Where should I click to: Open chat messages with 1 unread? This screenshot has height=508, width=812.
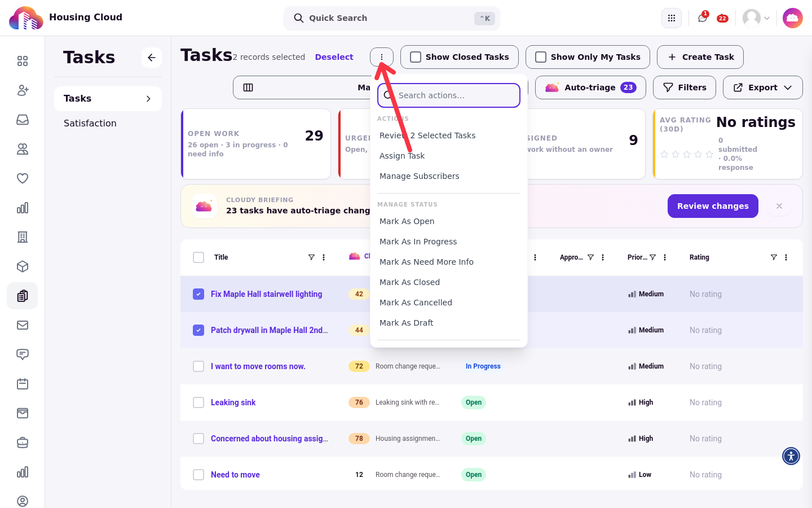tap(703, 18)
